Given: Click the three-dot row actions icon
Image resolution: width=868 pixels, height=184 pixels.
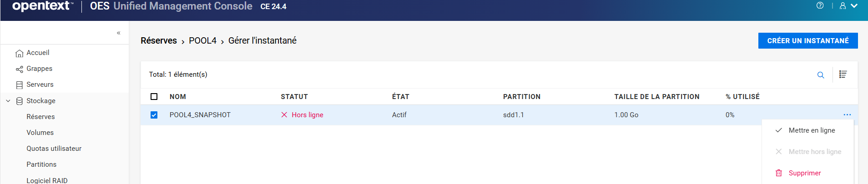Looking at the screenshot, I should click(847, 115).
